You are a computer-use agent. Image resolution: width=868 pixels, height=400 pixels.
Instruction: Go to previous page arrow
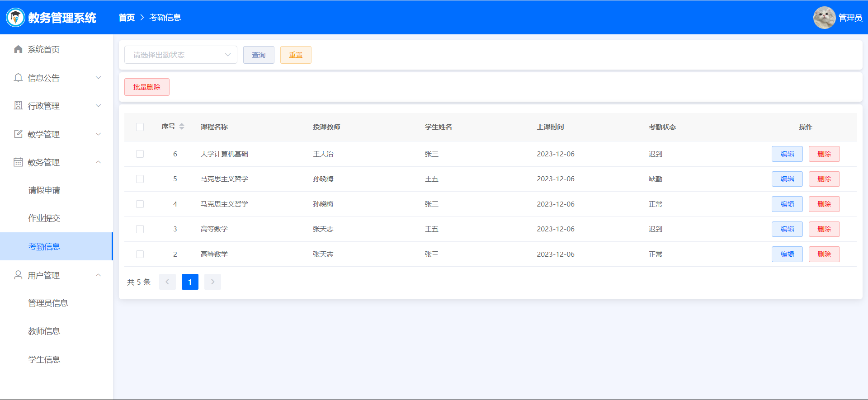point(167,282)
